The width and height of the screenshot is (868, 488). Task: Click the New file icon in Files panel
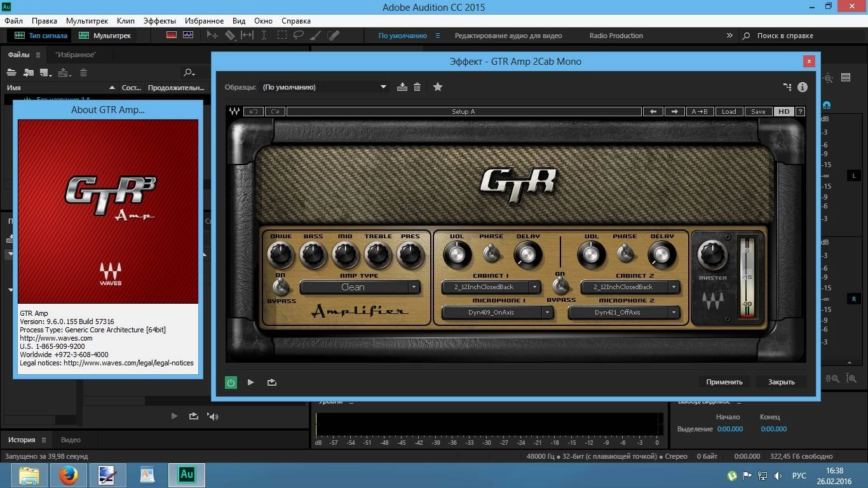46,72
